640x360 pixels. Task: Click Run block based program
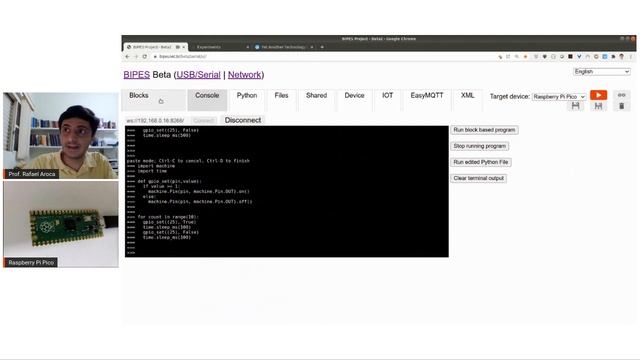tap(484, 130)
